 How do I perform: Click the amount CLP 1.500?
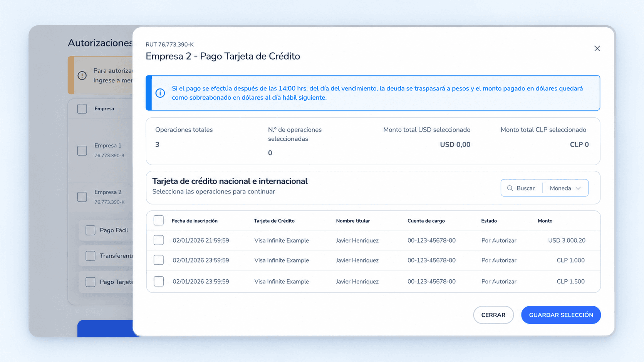coord(570,282)
